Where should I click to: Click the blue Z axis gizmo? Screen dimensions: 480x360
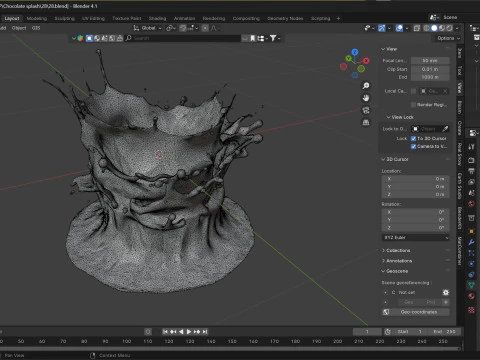pyautogui.click(x=355, y=52)
